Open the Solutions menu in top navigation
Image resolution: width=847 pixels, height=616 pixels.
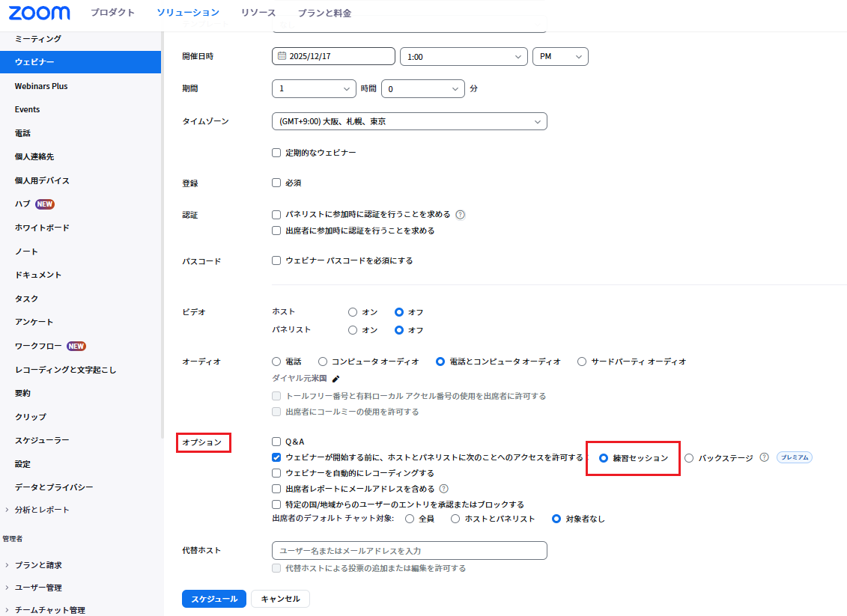point(188,13)
